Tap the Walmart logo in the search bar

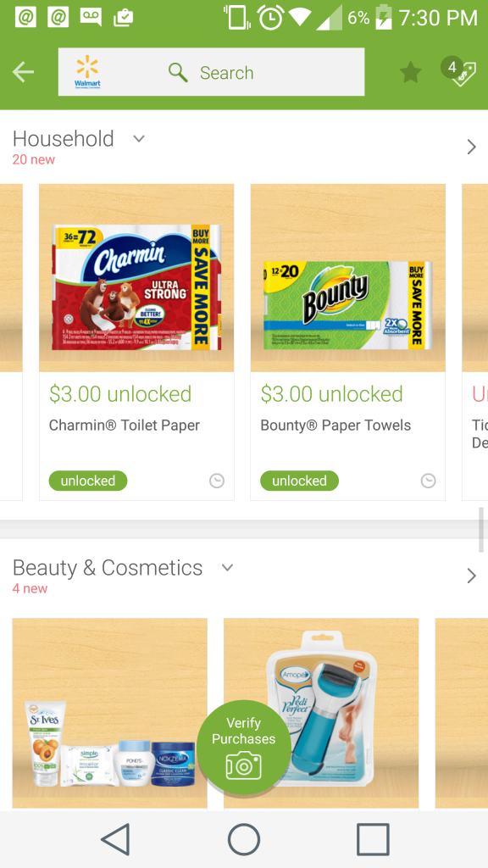point(87,72)
